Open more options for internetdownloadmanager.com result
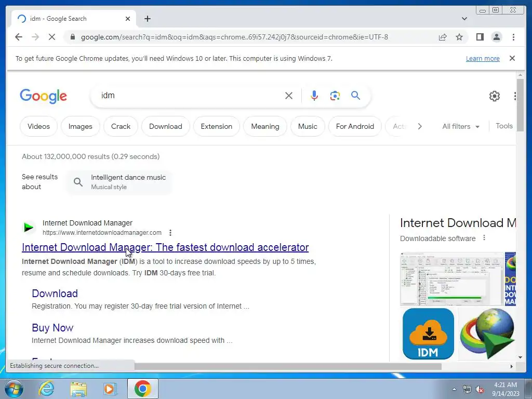Screen dimensions: 532x399 point(170,233)
